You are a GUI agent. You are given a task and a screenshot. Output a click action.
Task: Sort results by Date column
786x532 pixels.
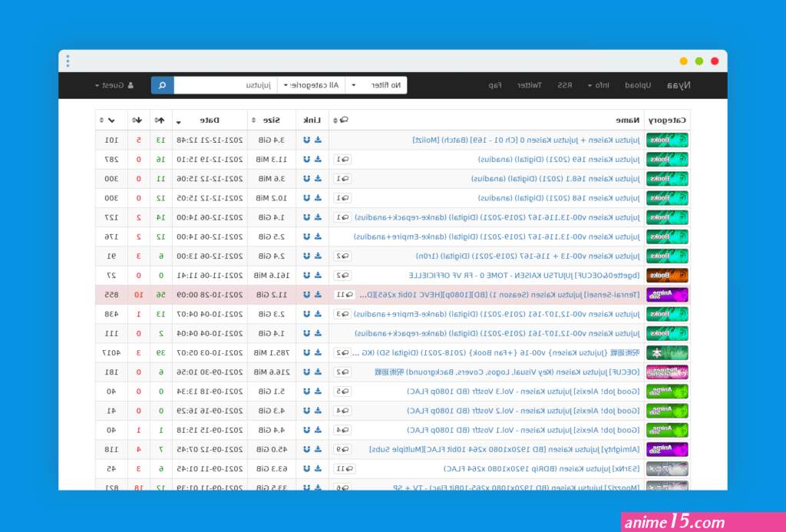pyautogui.click(x=210, y=121)
